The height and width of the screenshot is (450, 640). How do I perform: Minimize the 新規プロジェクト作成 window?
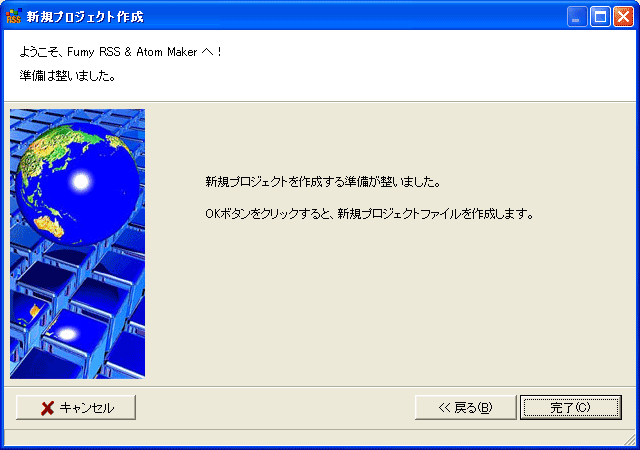(577, 17)
